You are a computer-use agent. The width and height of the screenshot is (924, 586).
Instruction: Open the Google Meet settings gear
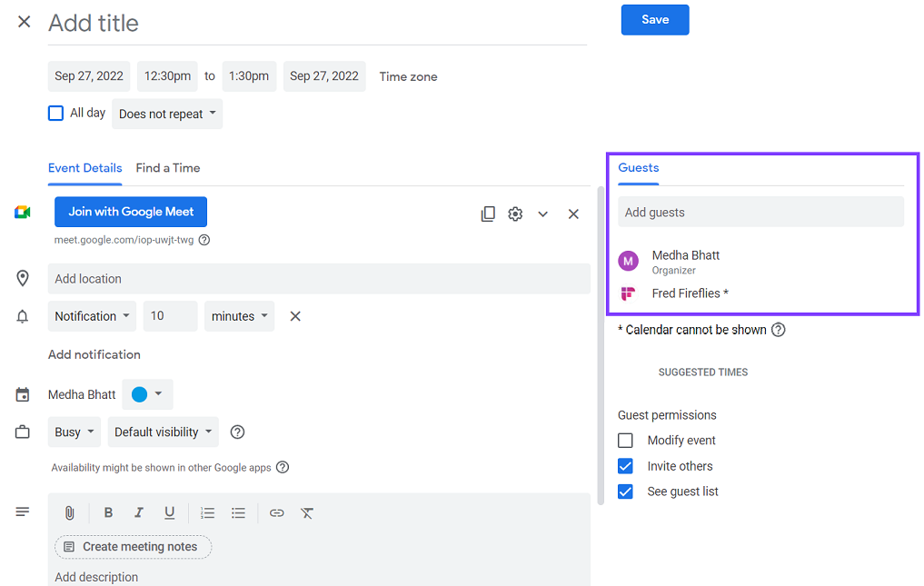[515, 213]
